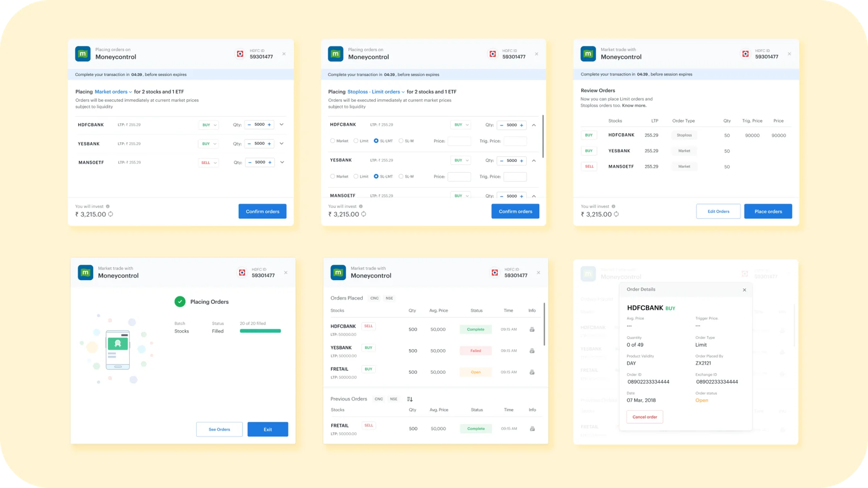Screen dimensions: 868x488
Task: Decrease YESBANK quantity in Market orders panel
Action: (249, 144)
